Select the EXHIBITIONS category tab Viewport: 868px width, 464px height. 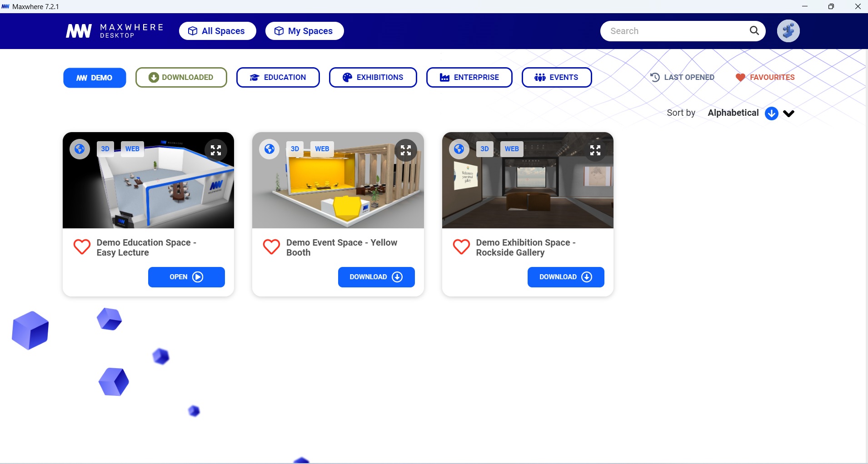pos(373,77)
